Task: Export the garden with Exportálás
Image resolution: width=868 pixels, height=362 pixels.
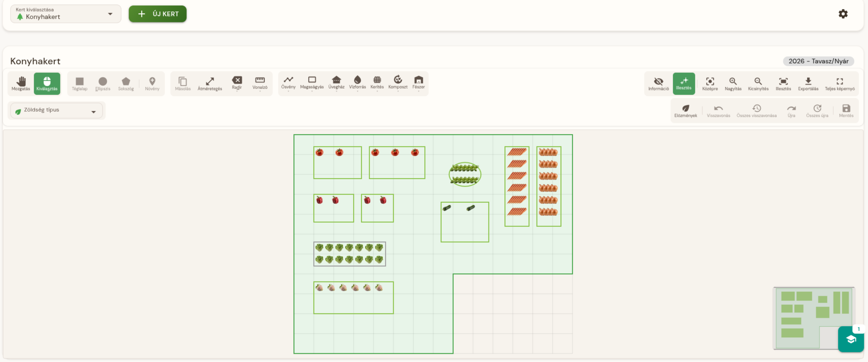Action: click(x=808, y=83)
